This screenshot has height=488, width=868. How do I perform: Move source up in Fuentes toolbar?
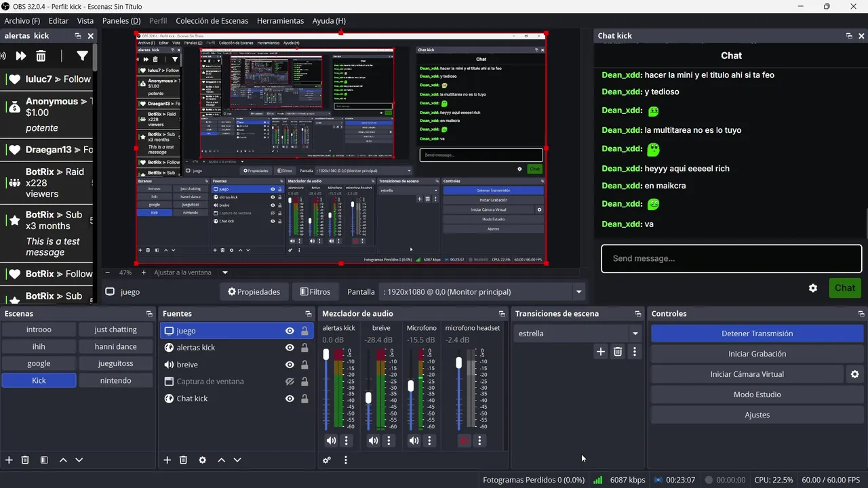(x=221, y=460)
